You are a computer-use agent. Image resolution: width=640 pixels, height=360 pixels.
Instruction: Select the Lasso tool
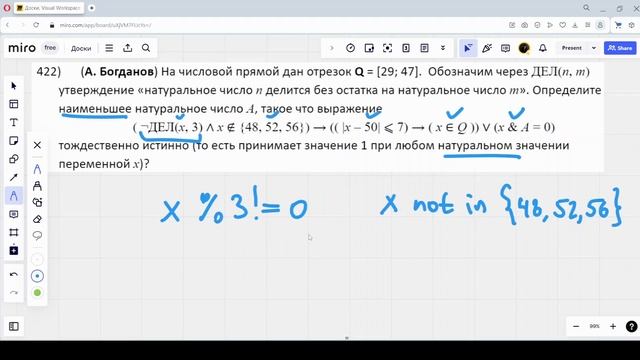[37, 236]
